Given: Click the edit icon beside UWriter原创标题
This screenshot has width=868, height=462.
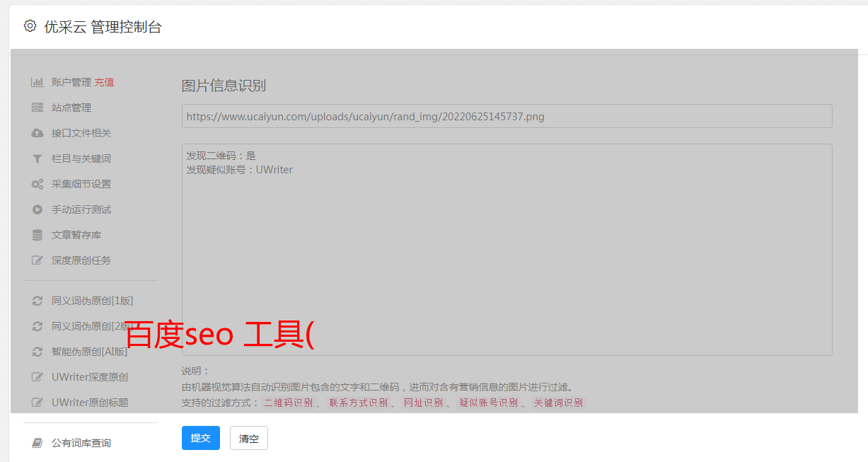Looking at the screenshot, I should [x=37, y=403].
